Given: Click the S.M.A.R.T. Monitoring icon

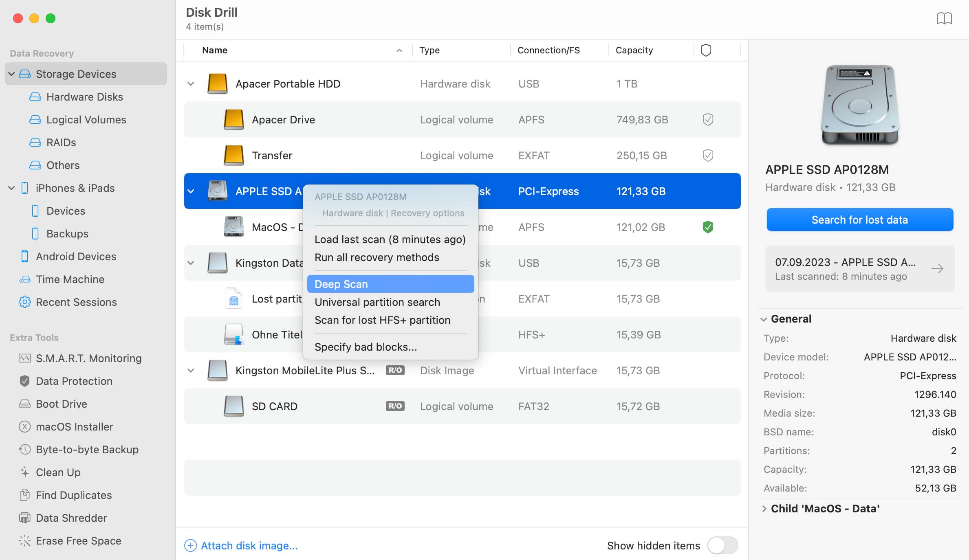Looking at the screenshot, I should click(25, 358).
